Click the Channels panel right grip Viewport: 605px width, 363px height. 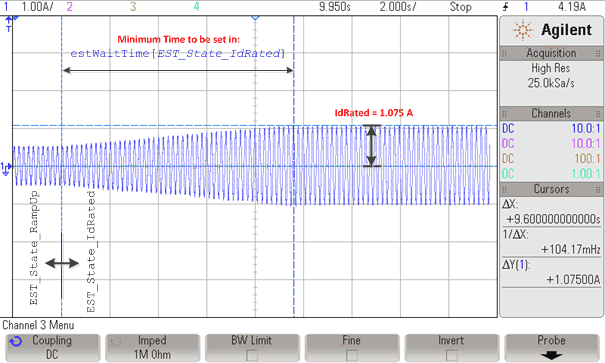598,114
